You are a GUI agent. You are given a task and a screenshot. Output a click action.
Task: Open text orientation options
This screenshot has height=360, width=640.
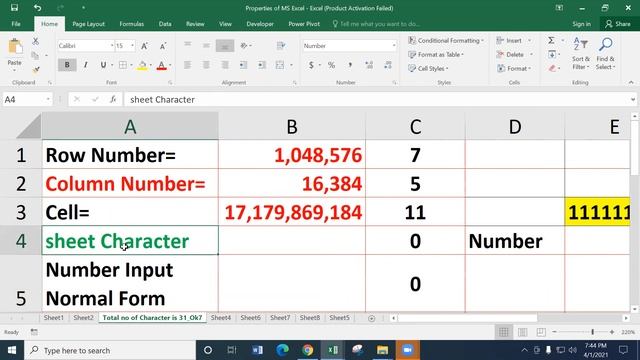(x=244, y=45)
